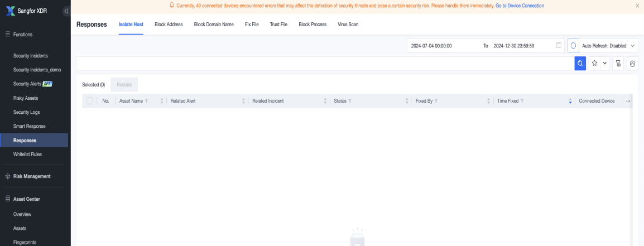Open the Fix File tab

(x=252, y=24)
